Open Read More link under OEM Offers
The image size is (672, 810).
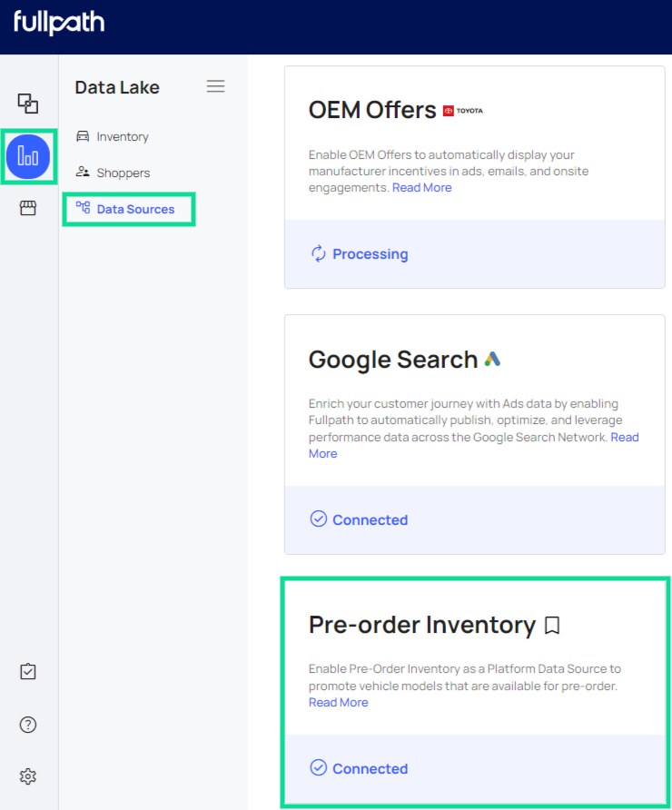[x=421, y=187]
